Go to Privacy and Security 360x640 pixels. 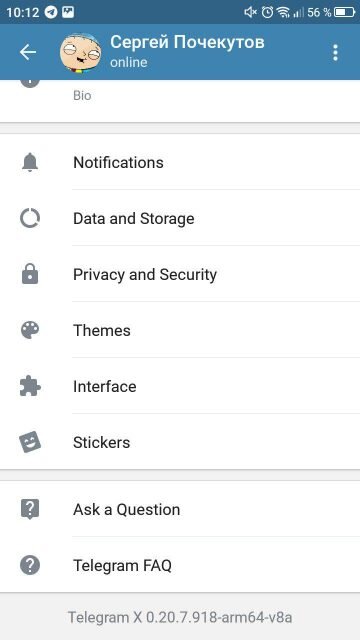pos(180,274)
